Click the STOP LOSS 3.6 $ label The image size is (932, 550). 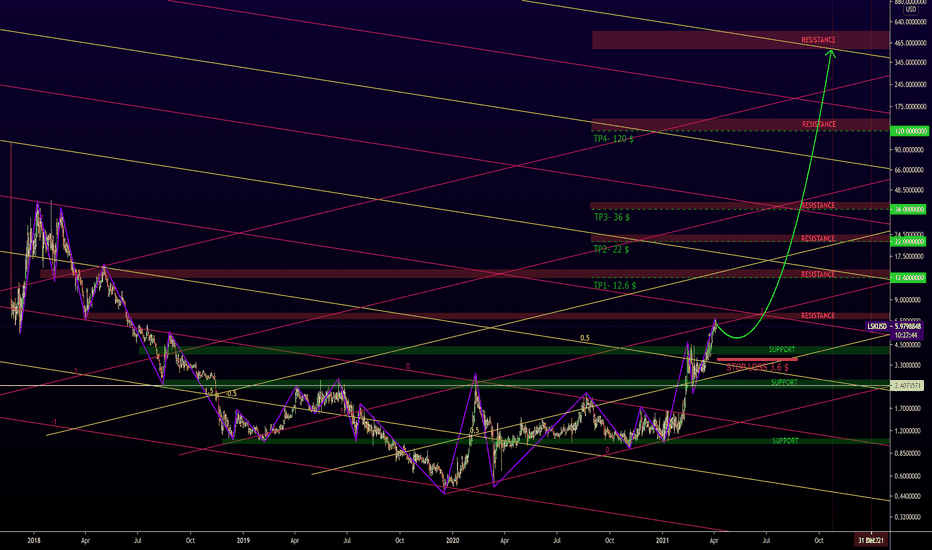758,367
